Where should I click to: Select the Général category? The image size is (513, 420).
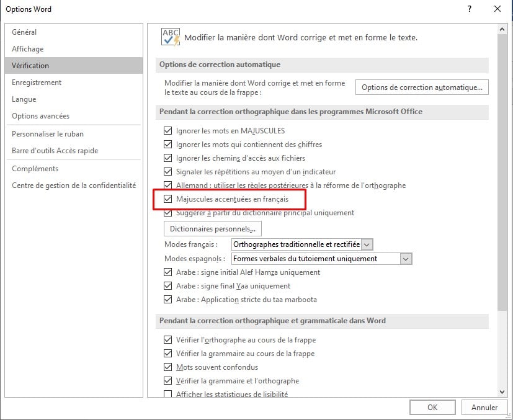coord(24,32)
